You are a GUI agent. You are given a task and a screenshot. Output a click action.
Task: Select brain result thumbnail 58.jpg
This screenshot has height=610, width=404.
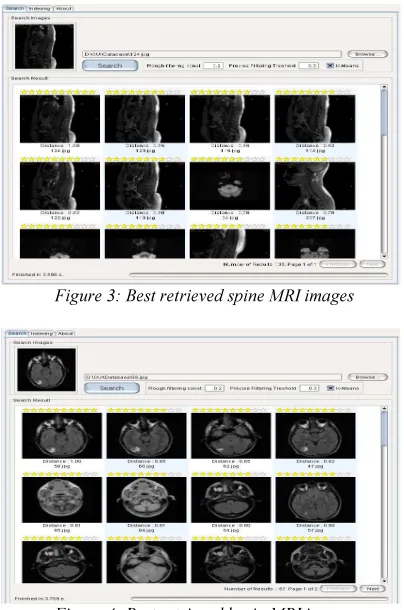click(x=62, y=436)
